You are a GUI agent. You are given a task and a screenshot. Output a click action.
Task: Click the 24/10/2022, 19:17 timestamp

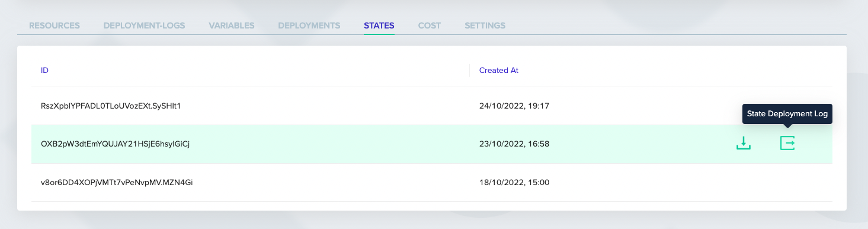tap(514, 106)
